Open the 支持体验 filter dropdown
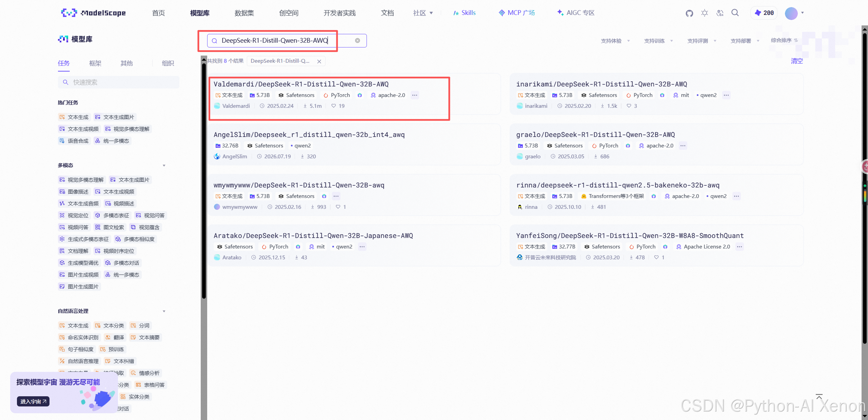The width and height of the screenshot is (868, 420). (615, 41)
